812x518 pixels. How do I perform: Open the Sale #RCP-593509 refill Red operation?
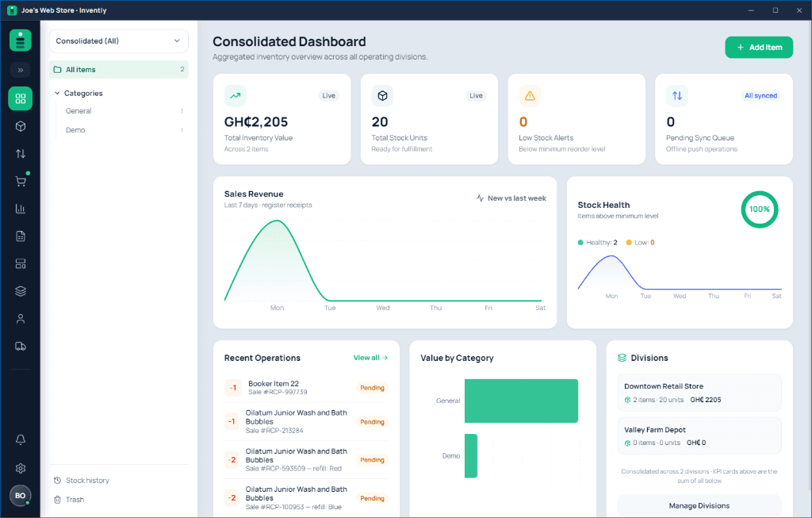click(306, 460)
